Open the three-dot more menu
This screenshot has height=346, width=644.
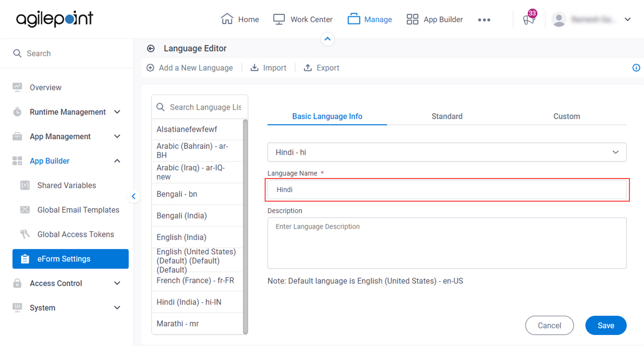pyautogui.click(x=484, y=20)
